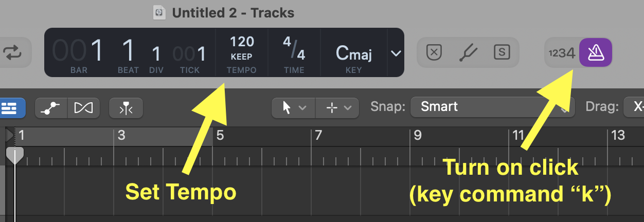This screenshot has width=644, height=222.
Task: Click the Solo S button
Action: pyautogui.click(x=502, y=52)
